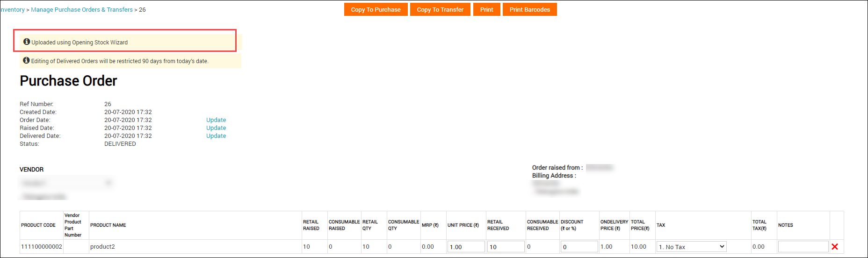Click the Order raised from label
Screen dimensions: 868x258
point(557,168)
